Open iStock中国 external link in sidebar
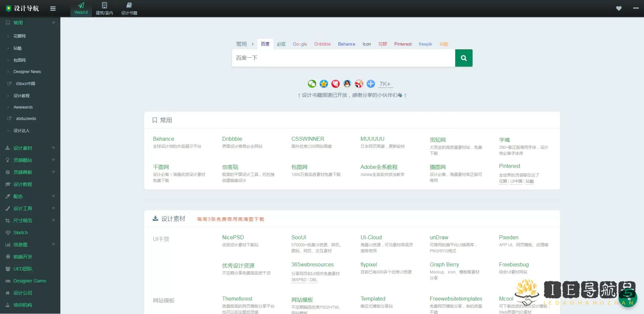This screenshot has height=314, width=644. (x=25, y=83)
